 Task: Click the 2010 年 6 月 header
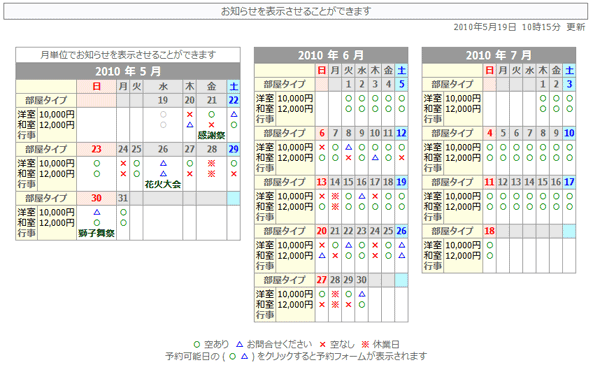(x=331, y=55)
